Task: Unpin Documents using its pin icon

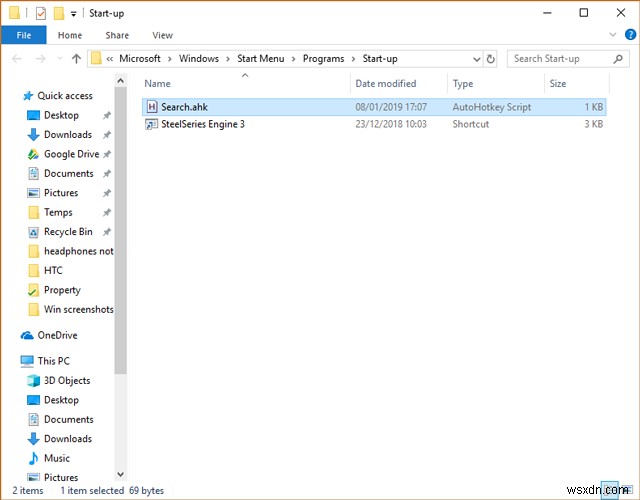Action: [x=107, y=173]
